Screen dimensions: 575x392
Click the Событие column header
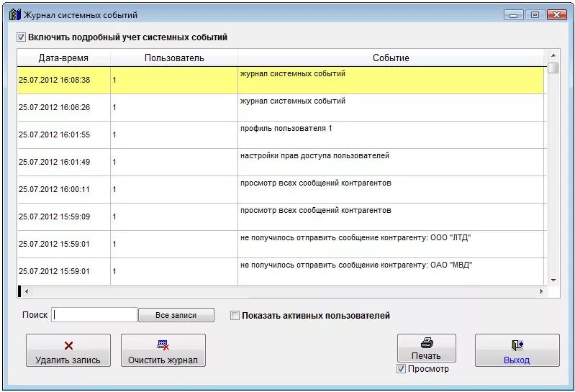point(391,58)
